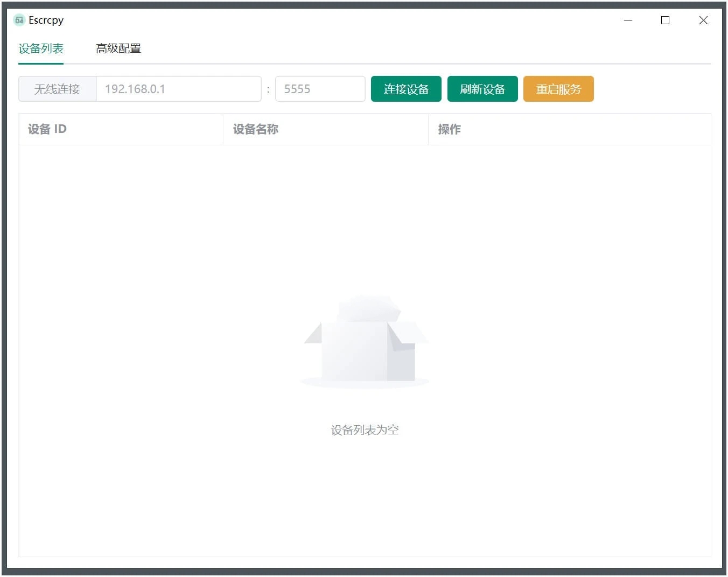Click the green underline under active tab
Image resolution: width=728 pixels, height=577 pixels.
(x=40, y=64)
